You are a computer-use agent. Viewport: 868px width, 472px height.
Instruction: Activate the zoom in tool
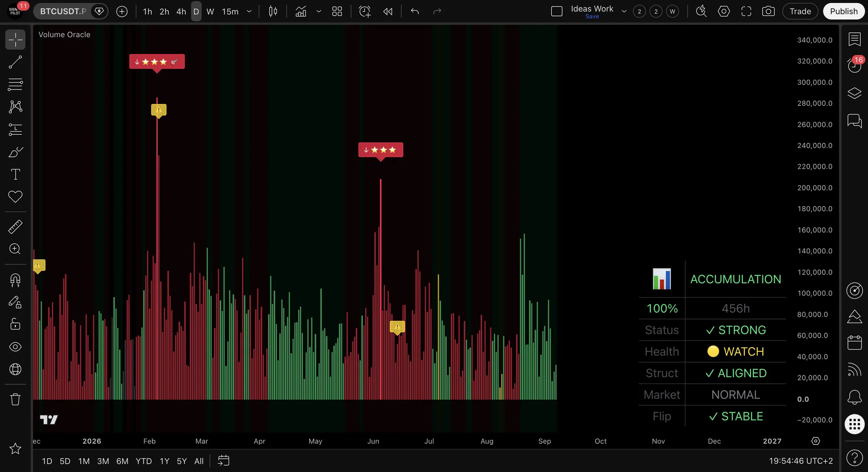[x=15, y=249]
